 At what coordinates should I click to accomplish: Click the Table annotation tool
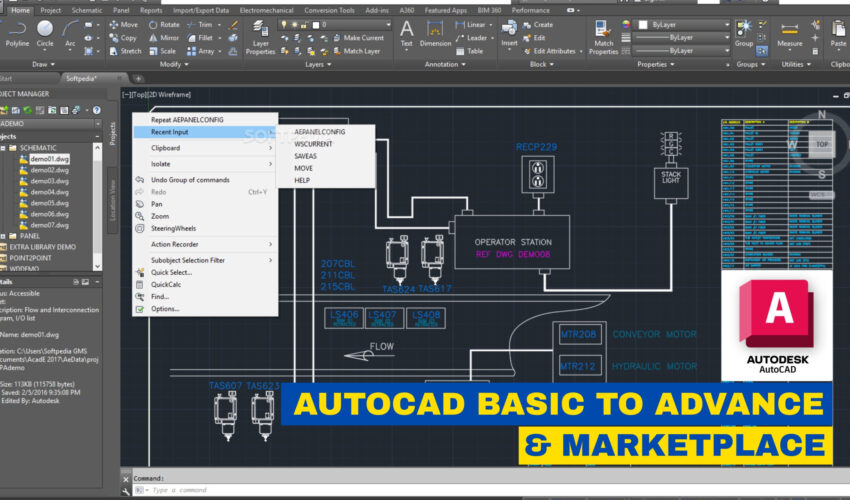[469, 51]
